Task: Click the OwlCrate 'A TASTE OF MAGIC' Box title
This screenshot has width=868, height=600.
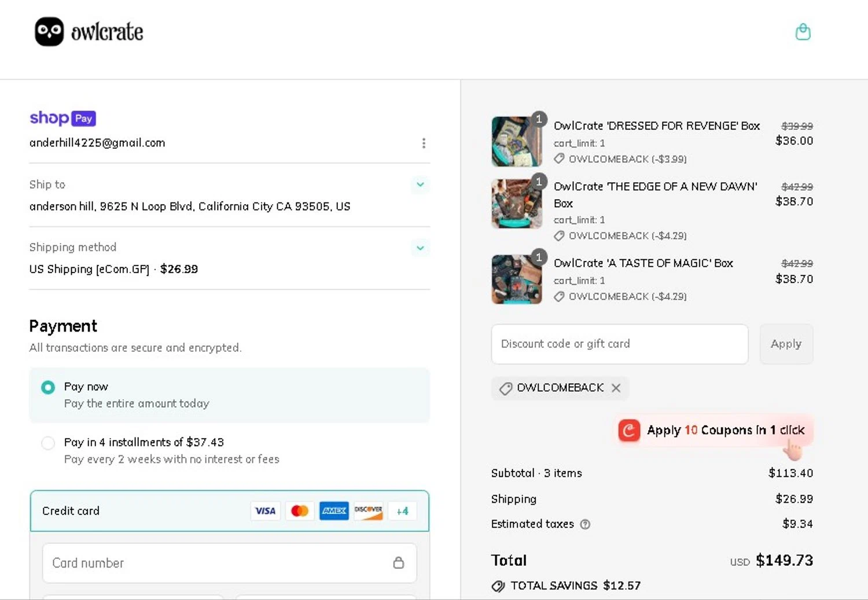Action: click(643, 263)
